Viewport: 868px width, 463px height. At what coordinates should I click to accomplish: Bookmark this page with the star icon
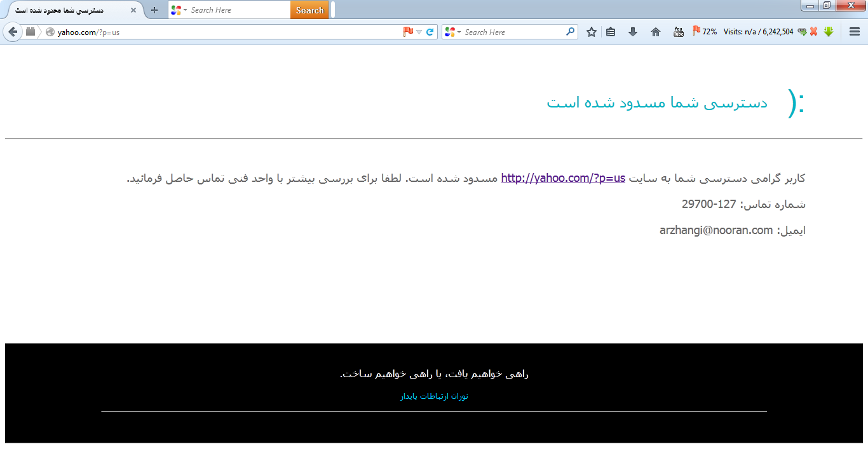point(591,32)
